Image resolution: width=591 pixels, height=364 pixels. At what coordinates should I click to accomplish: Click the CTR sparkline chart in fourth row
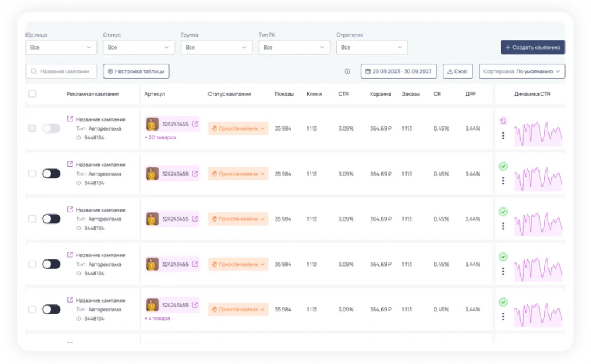pos(538,264)
